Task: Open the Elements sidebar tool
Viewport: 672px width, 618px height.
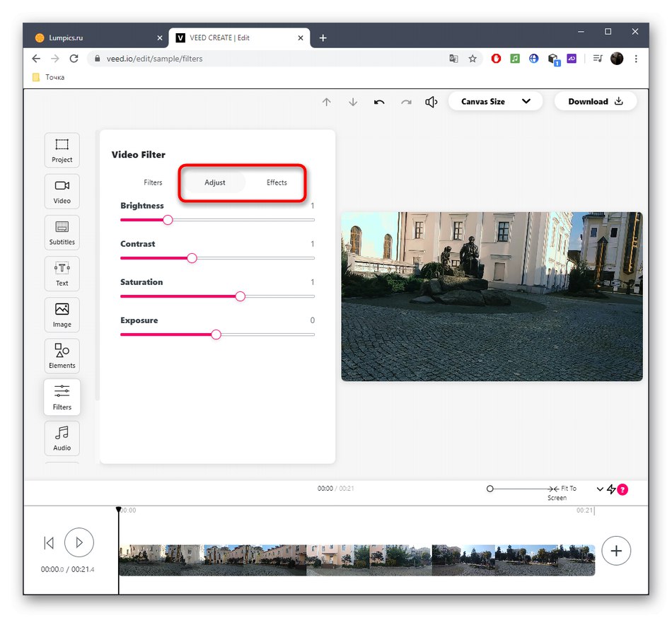Action: click(x=62, y=356)
